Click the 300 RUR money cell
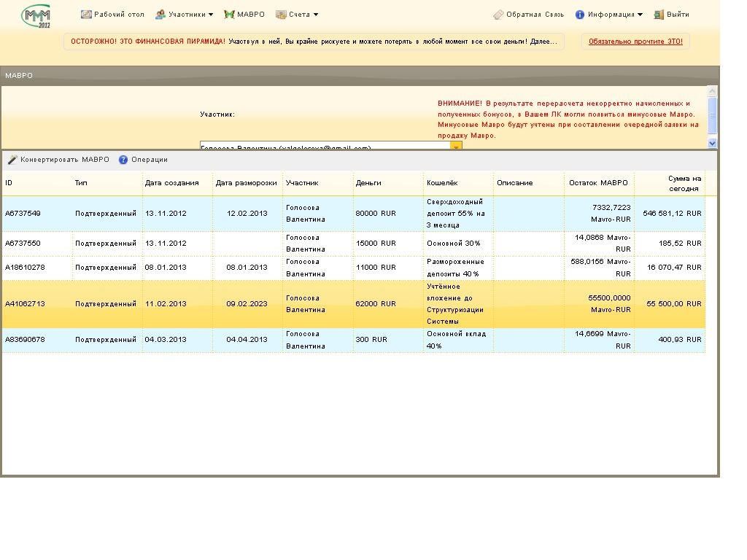 tap(388, 340)
